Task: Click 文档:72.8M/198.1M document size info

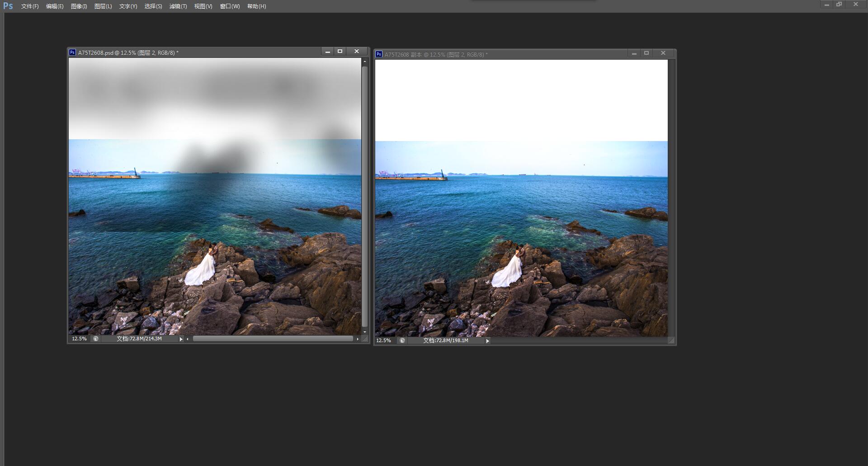Action: pos(446,340)
